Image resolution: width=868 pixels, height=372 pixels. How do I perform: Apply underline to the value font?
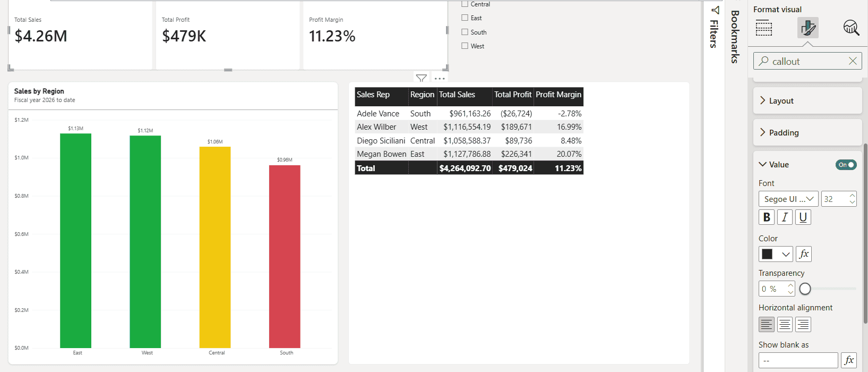click(x=803, y=217)
